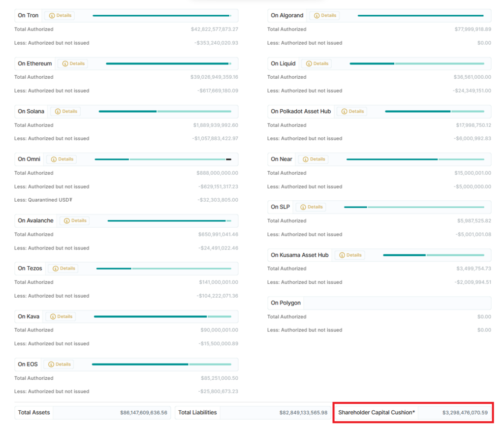
Task: Select the Shareholder Capital Cushion box
Action: 413,413
